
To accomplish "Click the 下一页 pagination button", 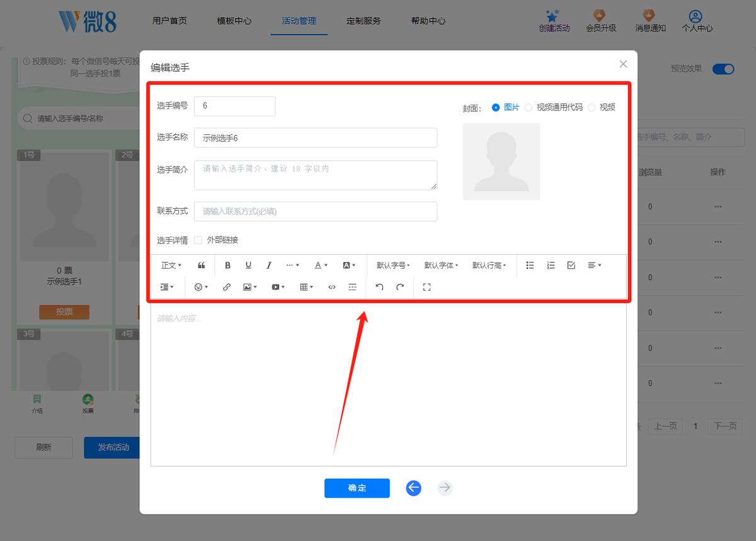I will (724, 427).
